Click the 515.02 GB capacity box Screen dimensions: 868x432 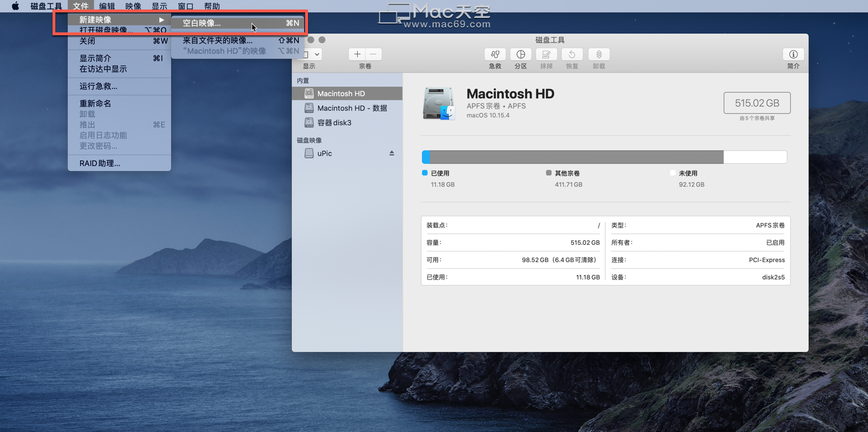pos(757,103)
